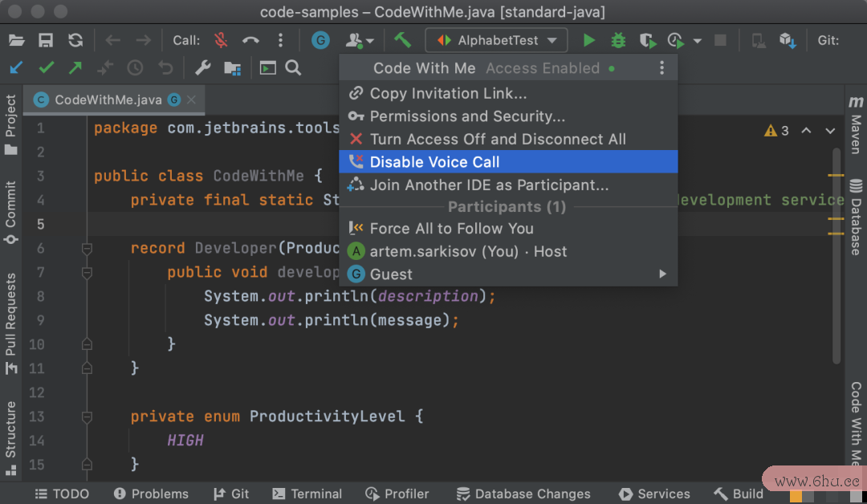The width and height of the screenshot is (867, 504).
Task: Open Permissions and Security settings
Action: pos(508,116)
